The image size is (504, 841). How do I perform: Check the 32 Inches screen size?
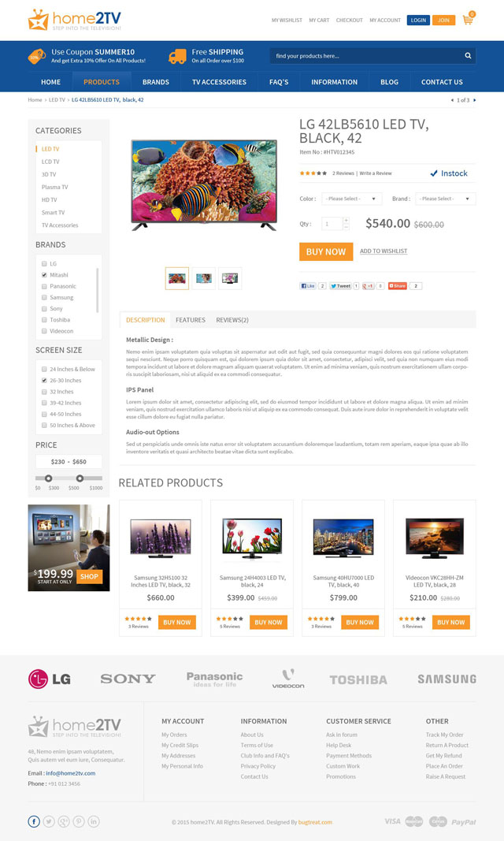point(44,392)
